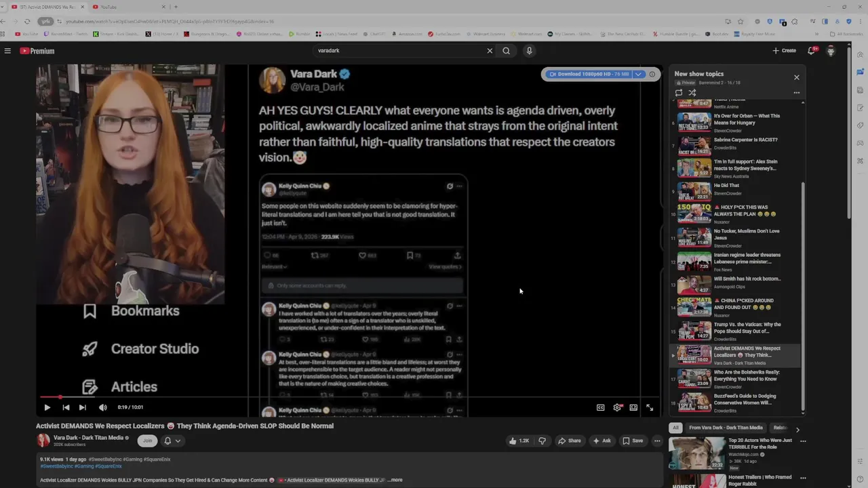Reload the page in the browser
Screen dimensions: 868x488
(x=27, y=21)
